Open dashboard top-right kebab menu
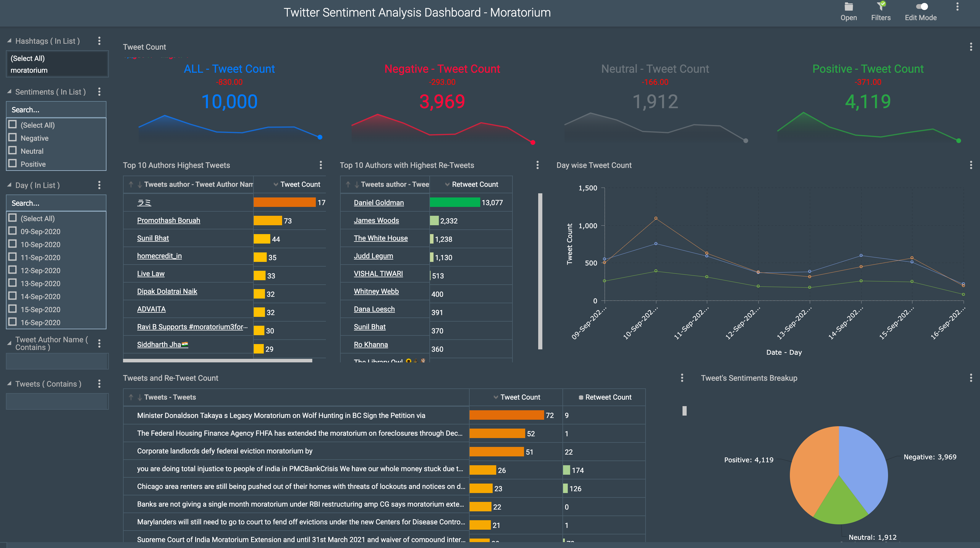The image size is (980, 548). (957, 7)
